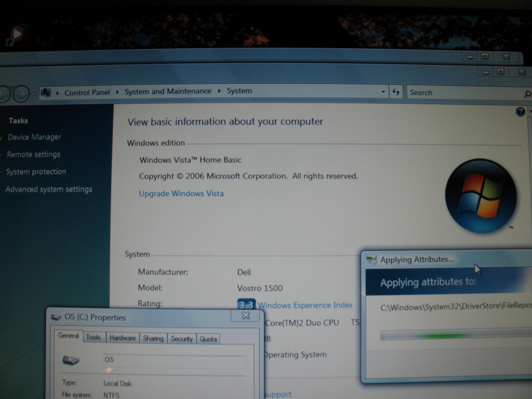
Task: Open System protection task
Action: coord(36,172)
